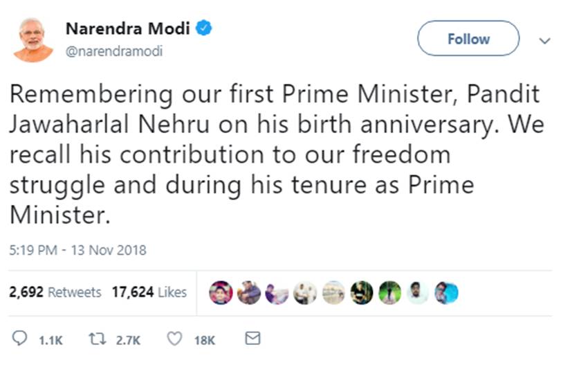Open the 5:19 PM - 13 Nov 2018 timestamp

point(77,250)
